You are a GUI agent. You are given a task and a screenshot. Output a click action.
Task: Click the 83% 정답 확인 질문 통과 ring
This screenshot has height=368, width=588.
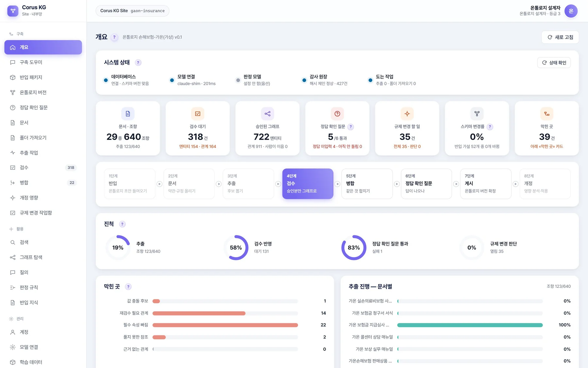coord(354,248)
